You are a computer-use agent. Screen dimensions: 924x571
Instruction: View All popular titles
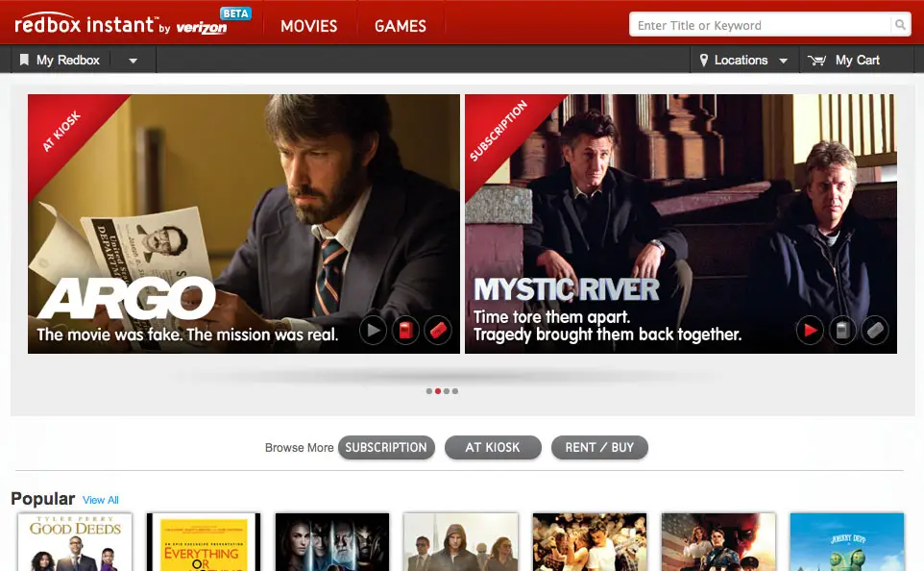point(101,500)
